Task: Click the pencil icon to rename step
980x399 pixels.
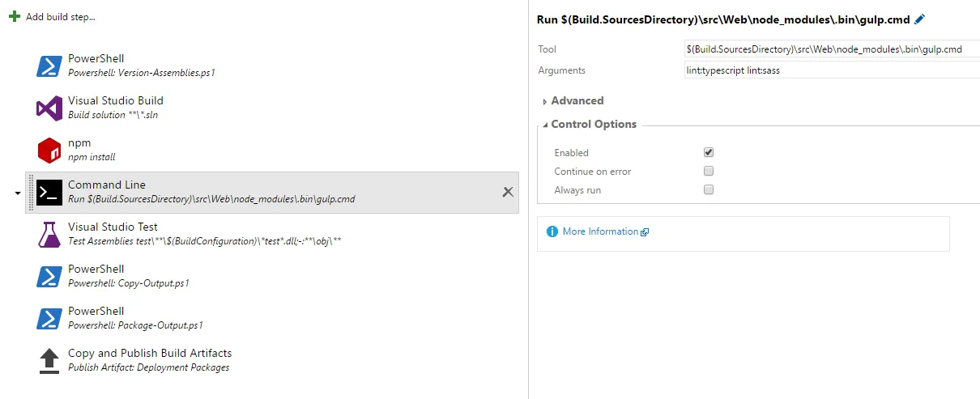Action: (918, 19)
